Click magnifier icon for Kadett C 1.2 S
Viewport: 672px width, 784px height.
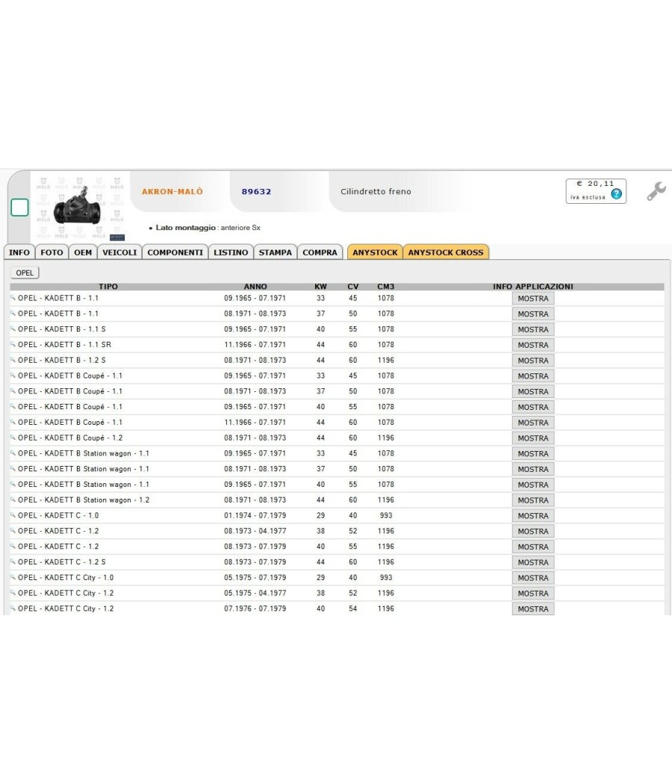click(x=13, y=561)
